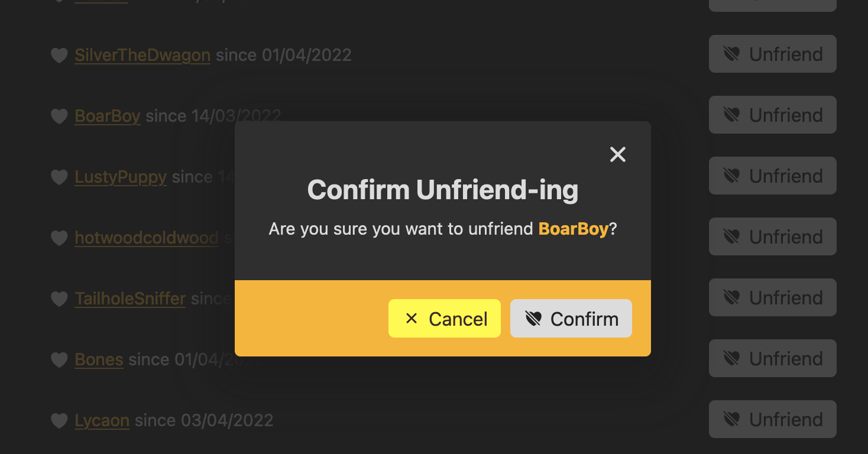Image resolution: width=868 pixels, height=454 pixels.
Task: Open TailholeSniffer's profile
Action: 130,299
